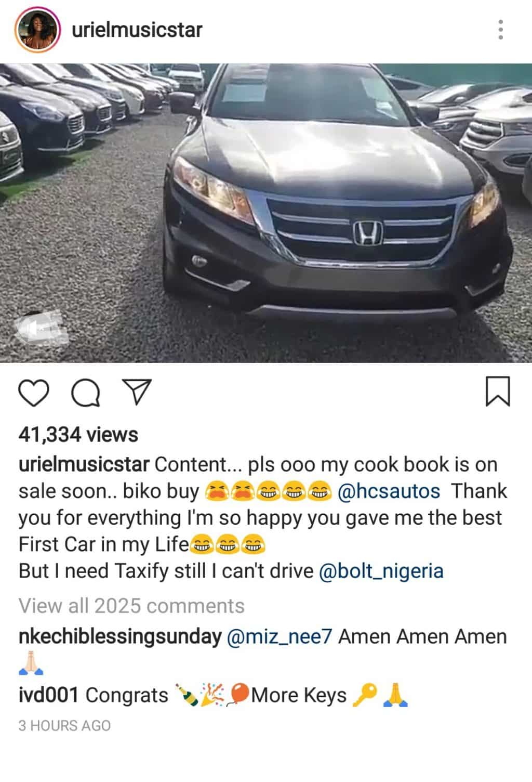Like the post with heart icon

point(34,392)
